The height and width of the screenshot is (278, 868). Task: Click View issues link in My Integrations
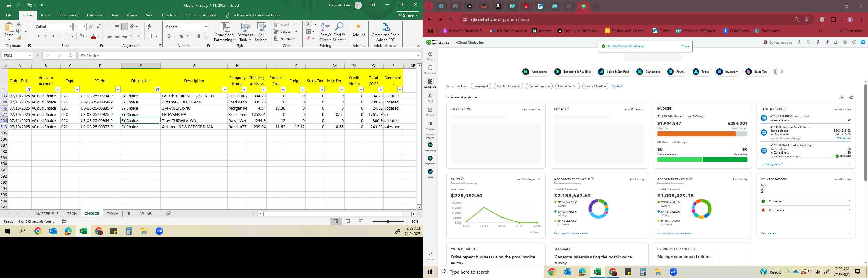[x=768, y=234]
